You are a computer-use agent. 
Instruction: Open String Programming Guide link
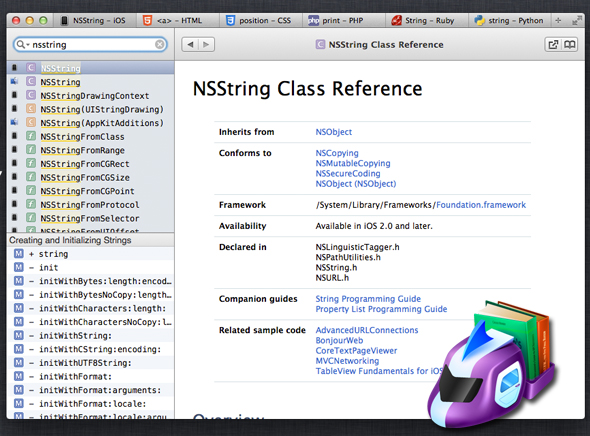point(368,299)
